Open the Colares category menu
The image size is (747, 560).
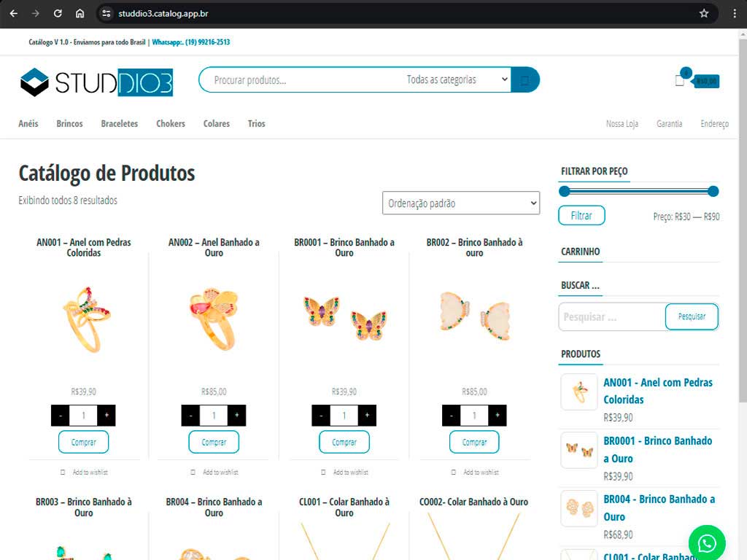pos(216,124)
